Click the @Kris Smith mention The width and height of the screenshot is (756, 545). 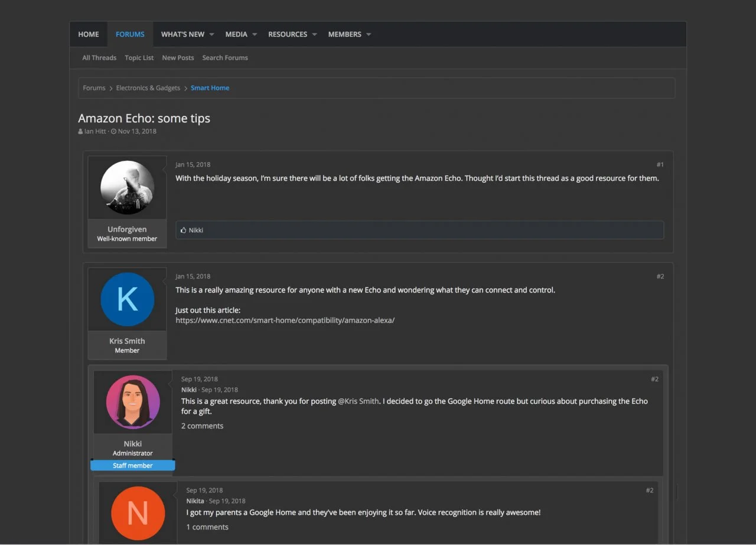click(358, 401)
